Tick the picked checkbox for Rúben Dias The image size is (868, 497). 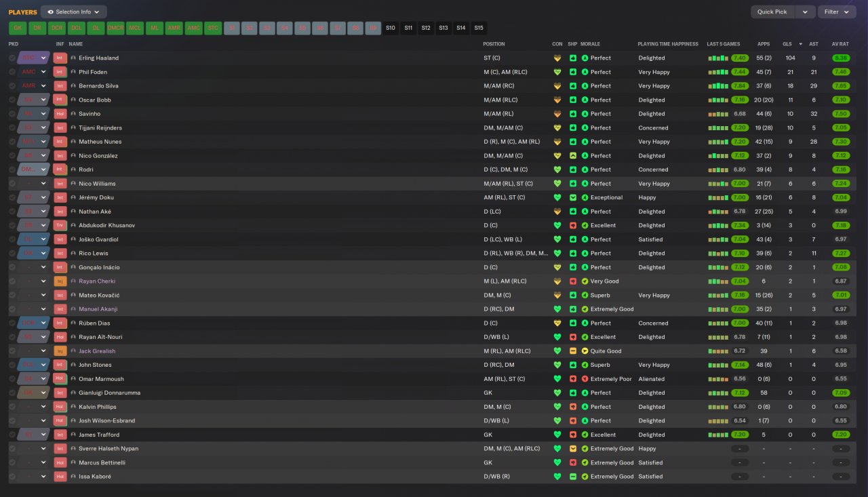[12, 323]
